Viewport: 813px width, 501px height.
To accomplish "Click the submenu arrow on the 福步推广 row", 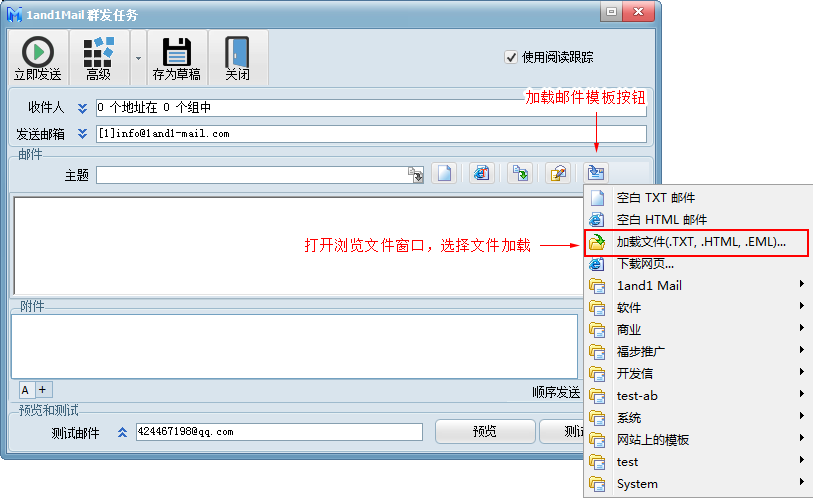I will (802, 350).
